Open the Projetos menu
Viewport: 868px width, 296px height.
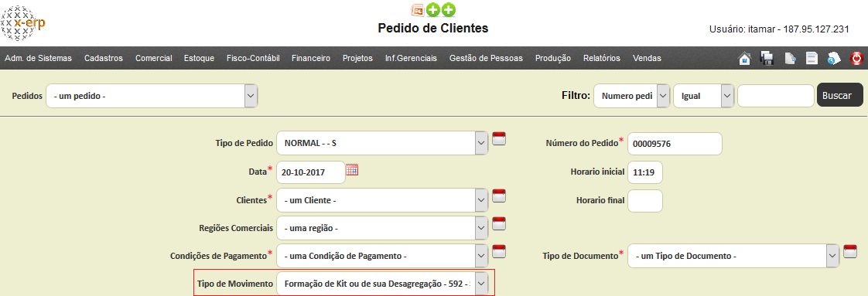pyautogui.click(x=357, y=58)
